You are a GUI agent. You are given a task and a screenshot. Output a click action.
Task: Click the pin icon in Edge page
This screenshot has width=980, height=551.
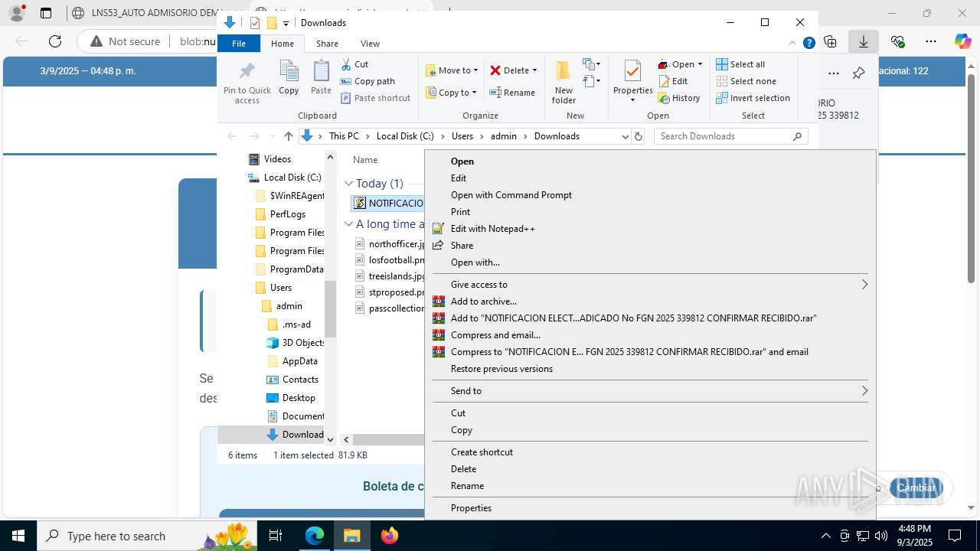[858, 73]
